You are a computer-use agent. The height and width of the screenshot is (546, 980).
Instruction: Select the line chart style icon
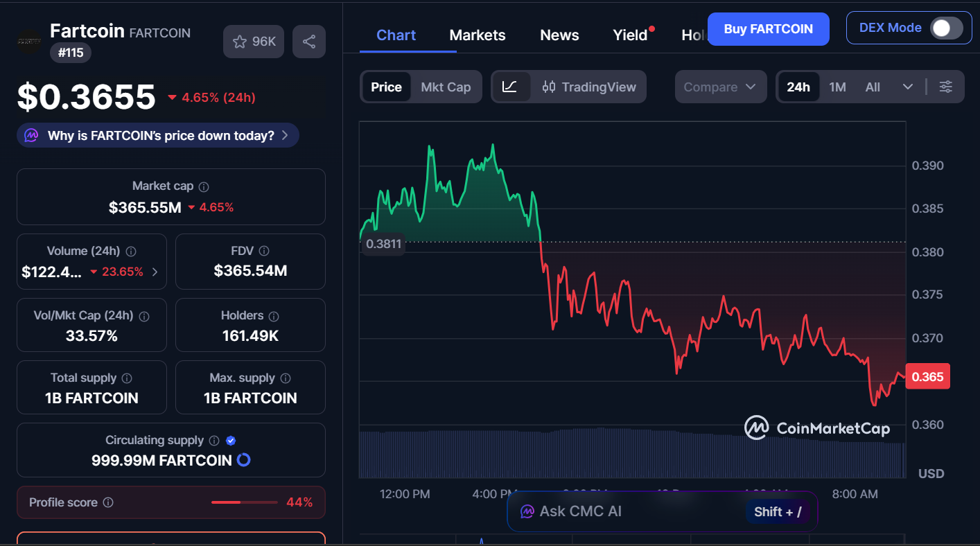(511, 87)
